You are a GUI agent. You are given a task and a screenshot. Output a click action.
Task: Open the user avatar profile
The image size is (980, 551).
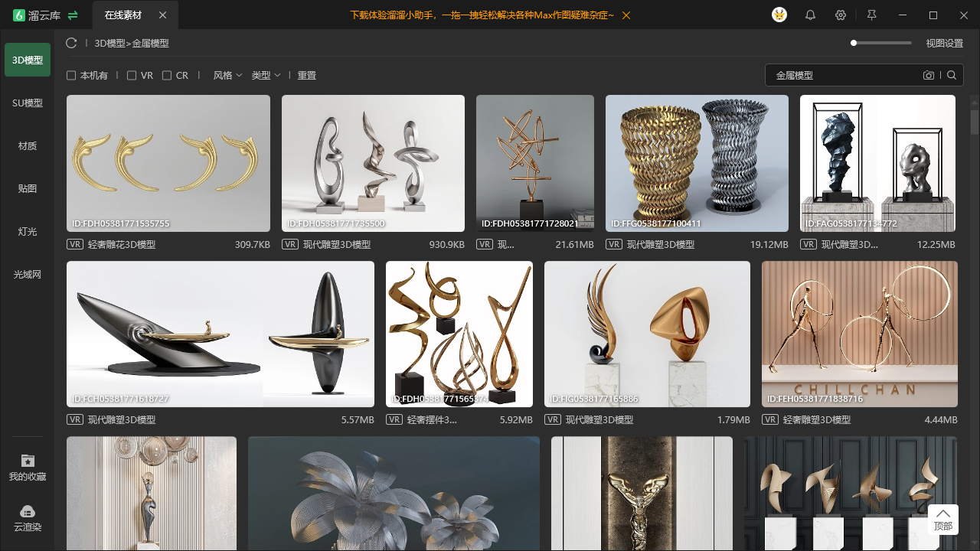coord(779,15)
